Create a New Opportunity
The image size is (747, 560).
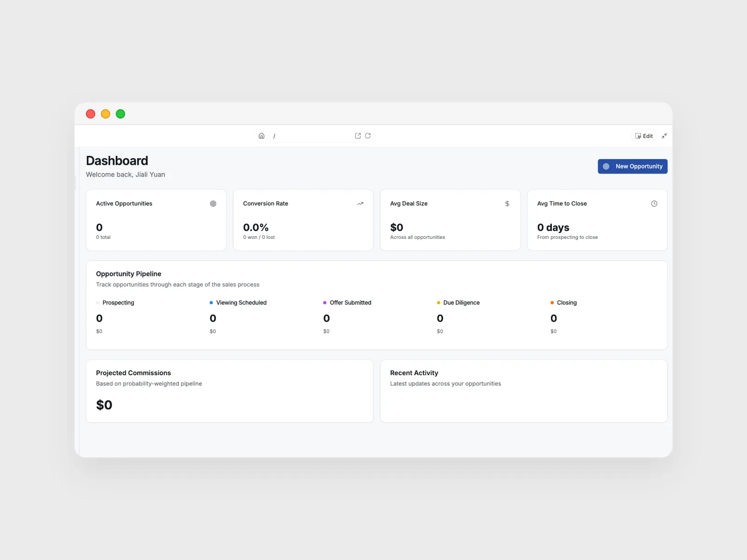(x=632, y=166)
